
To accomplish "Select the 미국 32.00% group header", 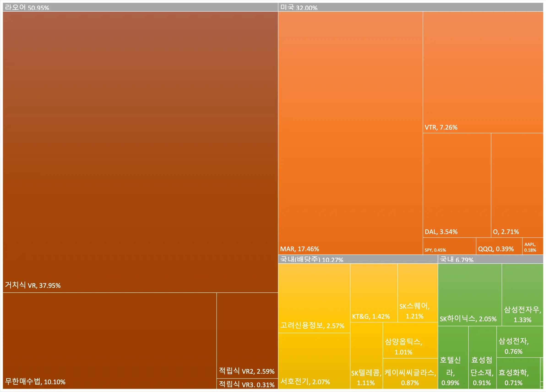I will pos(411,7).
